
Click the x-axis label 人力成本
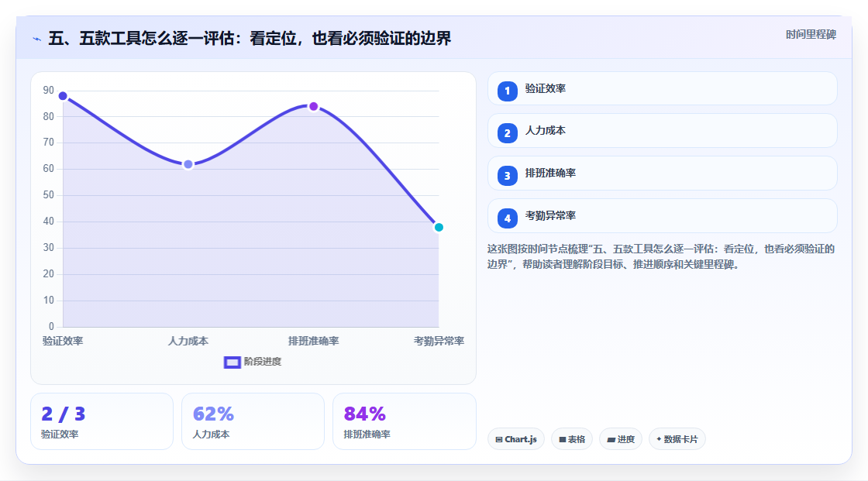(188, 341)
